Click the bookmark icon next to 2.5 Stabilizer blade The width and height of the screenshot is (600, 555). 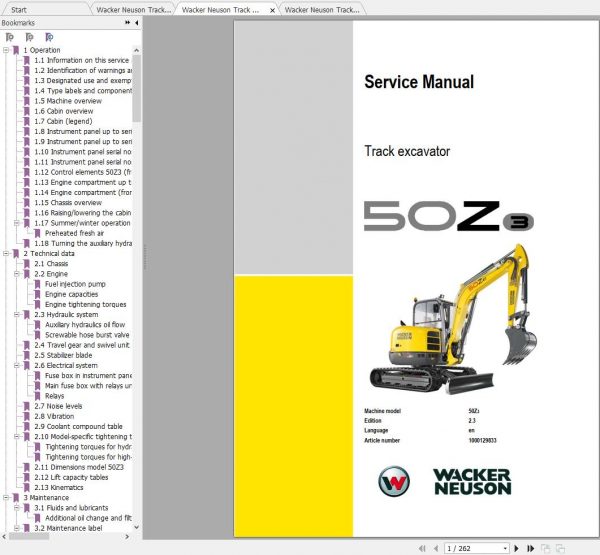point(27,355)
